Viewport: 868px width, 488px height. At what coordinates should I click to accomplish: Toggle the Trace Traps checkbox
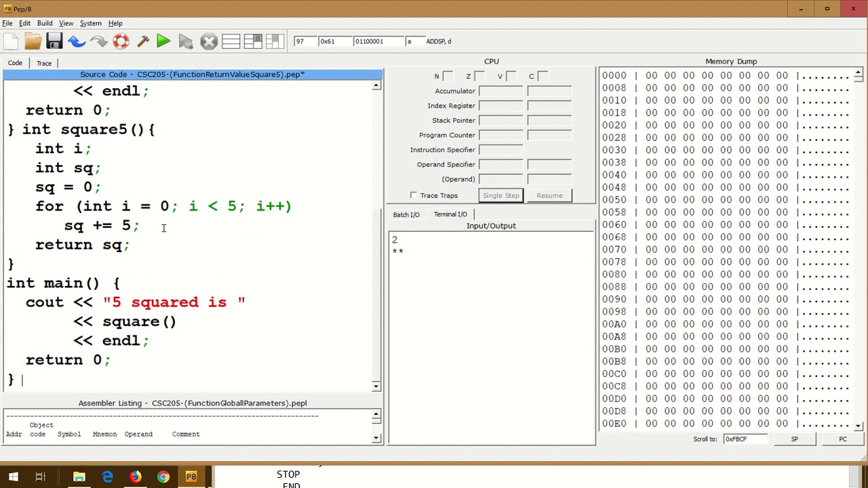(414, 196)
